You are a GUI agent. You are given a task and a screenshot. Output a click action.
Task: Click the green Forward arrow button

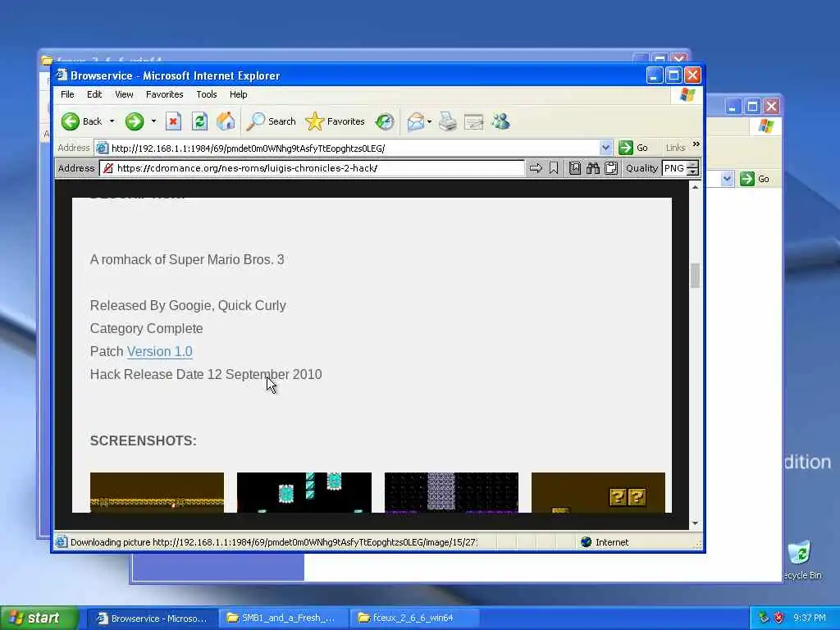[135, 121]
